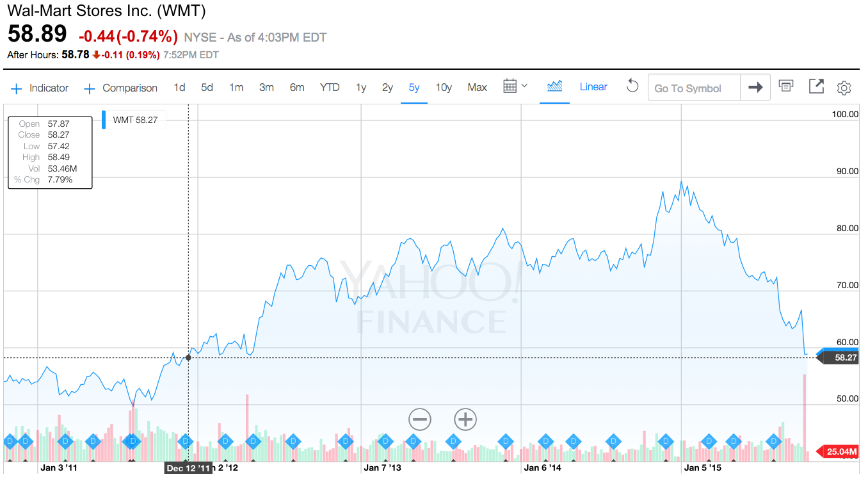Select the Max time range
868x479 pixels.
click(477, 88)
